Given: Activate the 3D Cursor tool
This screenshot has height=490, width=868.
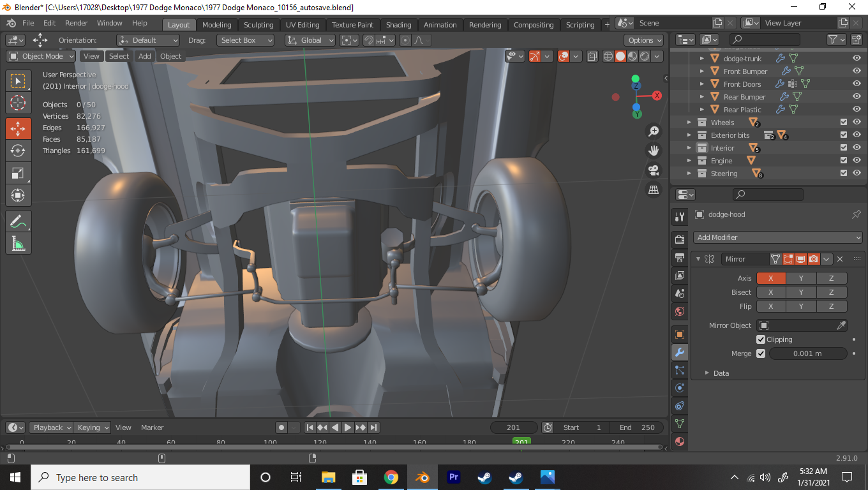Looking at the screenshot, I should (x=18, y=103).
